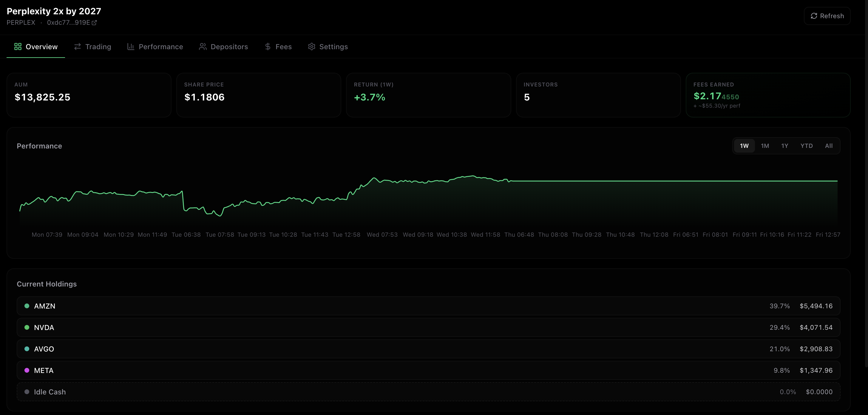
Task: Click the Refresh circular arrows icon
Action: [x=814, y=16]
